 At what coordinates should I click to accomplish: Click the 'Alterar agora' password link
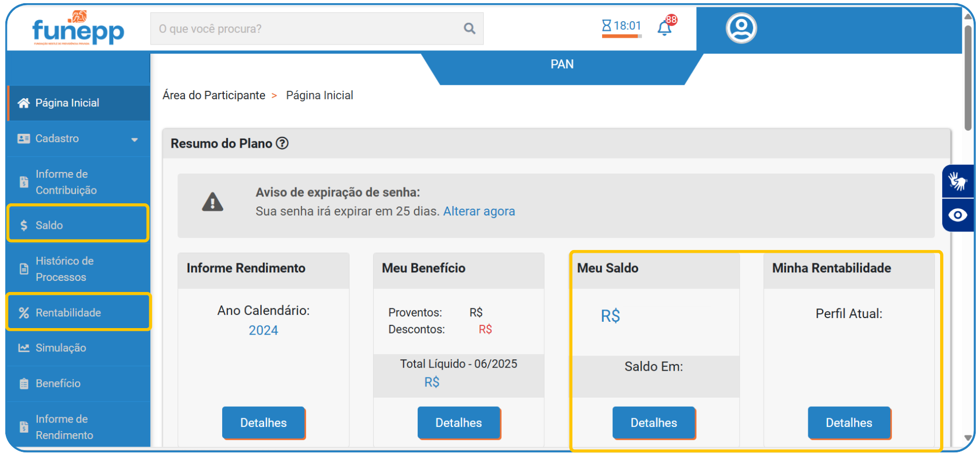pyautogui.click(x=479, y=211)
